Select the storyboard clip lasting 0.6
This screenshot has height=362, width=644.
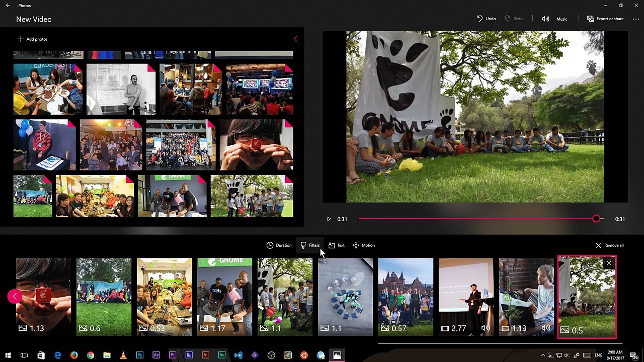pos(104,297)
